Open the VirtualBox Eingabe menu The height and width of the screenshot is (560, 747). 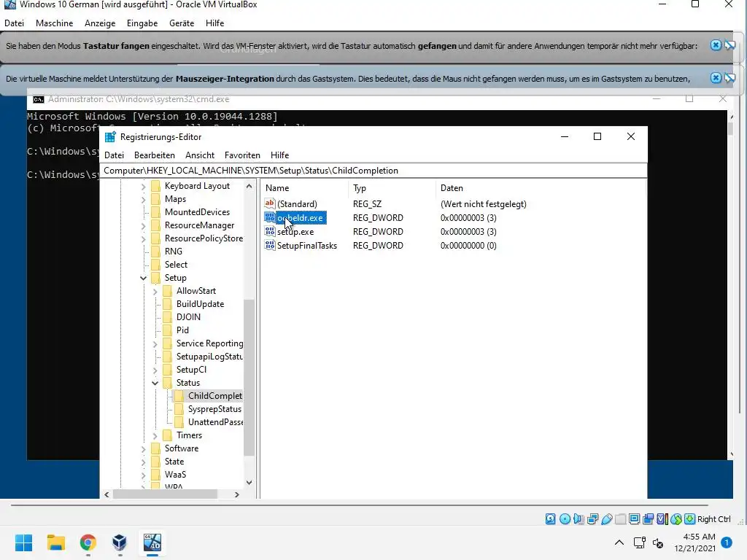point(142,23)
